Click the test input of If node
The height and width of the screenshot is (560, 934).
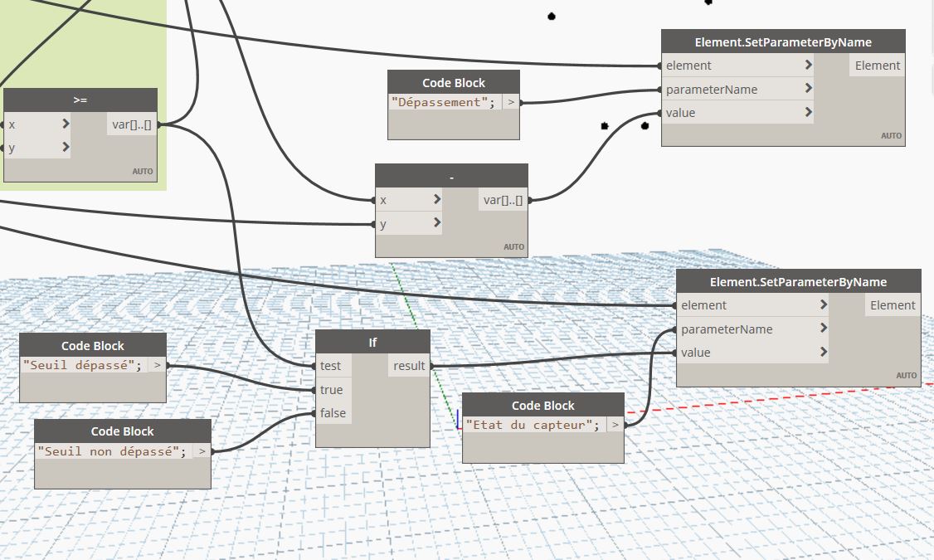tap(331, 366)
